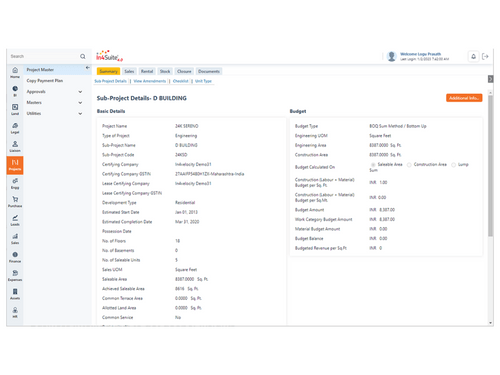Open the Liaison module icon
The image size is (500, 375).
point(15,146)
